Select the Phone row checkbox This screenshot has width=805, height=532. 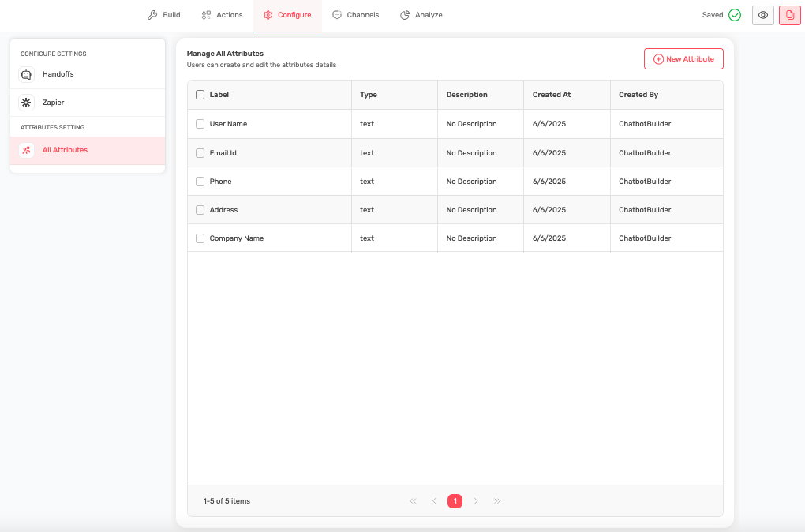pos(200,182)
